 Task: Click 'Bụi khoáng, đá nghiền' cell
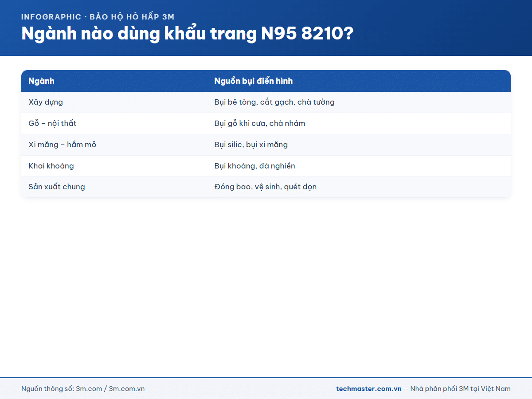point(359,166)
